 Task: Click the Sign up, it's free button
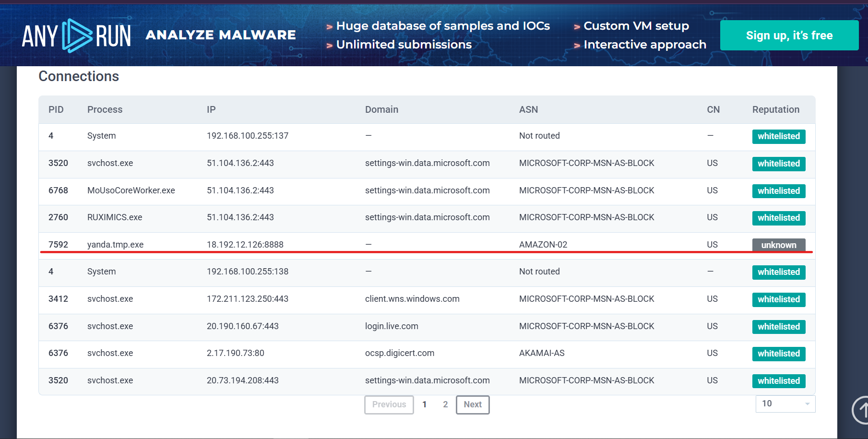(x=789, y=36)
